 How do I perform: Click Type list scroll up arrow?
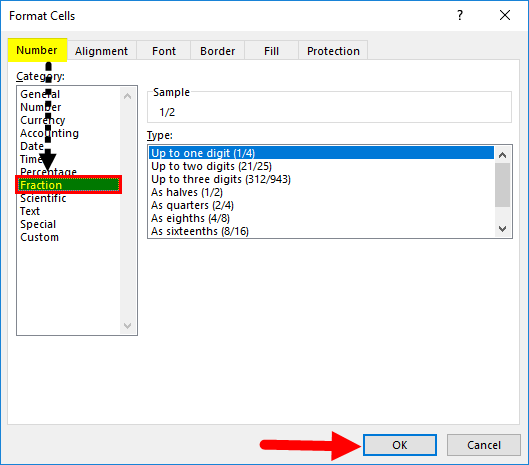[503, 155]
